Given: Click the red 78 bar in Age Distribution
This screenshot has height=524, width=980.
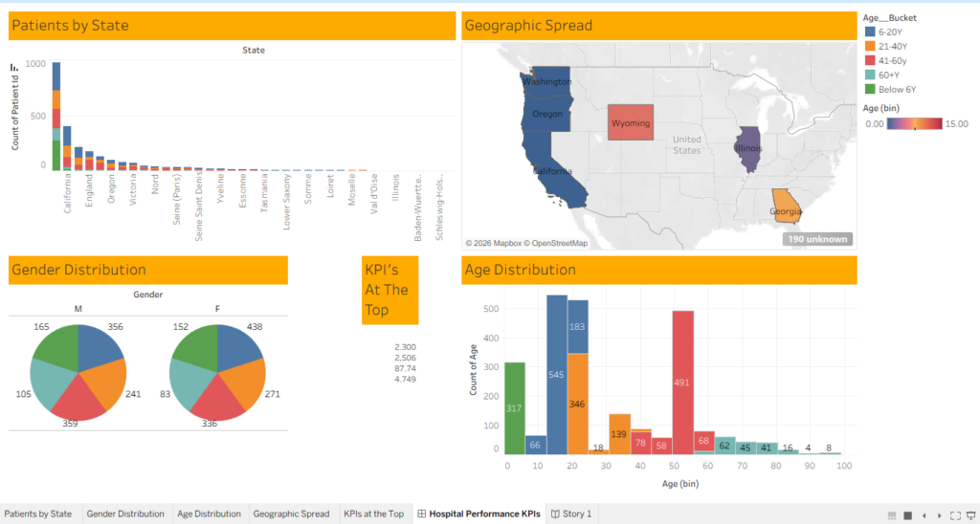Looking at the screenshot, I should click(x=640, y=443).
